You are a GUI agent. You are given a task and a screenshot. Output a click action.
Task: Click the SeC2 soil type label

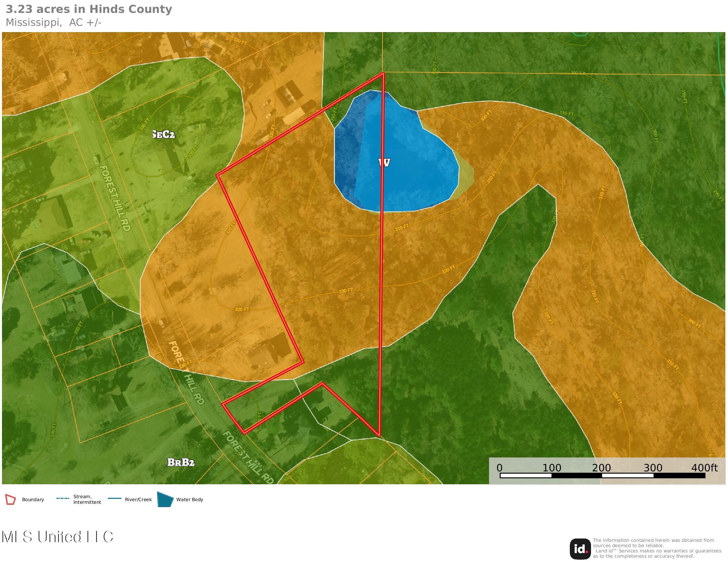point(163,135)
